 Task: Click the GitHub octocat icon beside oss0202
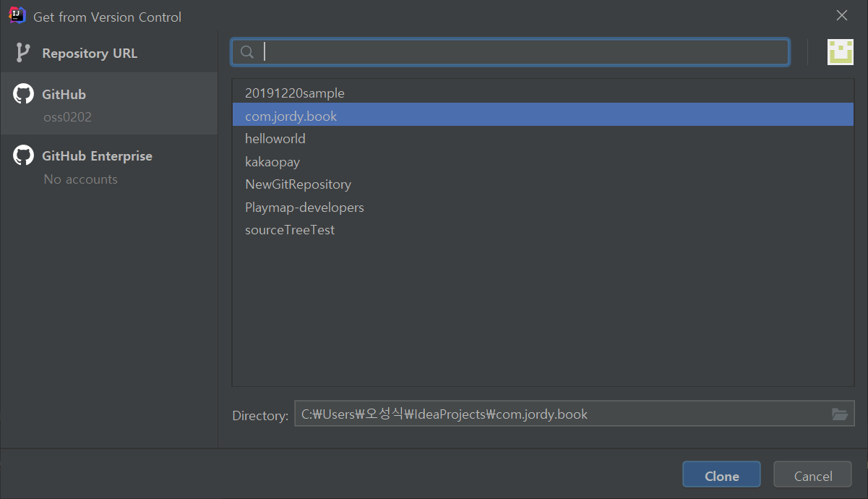[x=24, y=94]
